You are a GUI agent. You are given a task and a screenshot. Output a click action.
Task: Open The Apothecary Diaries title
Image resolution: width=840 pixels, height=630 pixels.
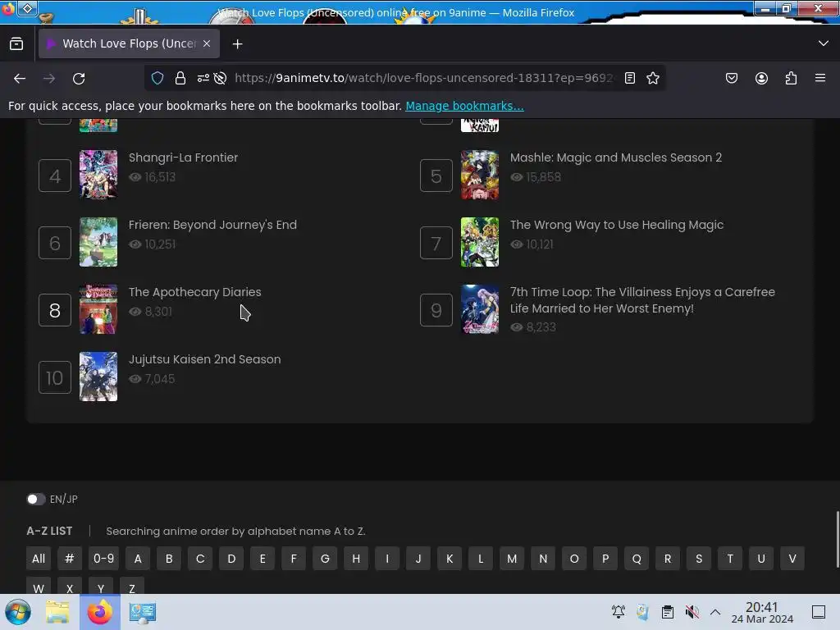click(x=195, y=292)
